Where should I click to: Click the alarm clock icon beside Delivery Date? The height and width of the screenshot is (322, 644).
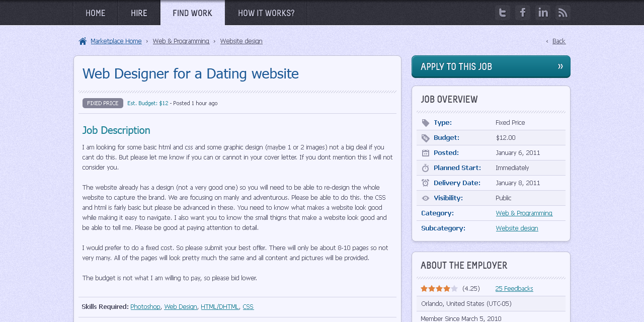point(425,183)
